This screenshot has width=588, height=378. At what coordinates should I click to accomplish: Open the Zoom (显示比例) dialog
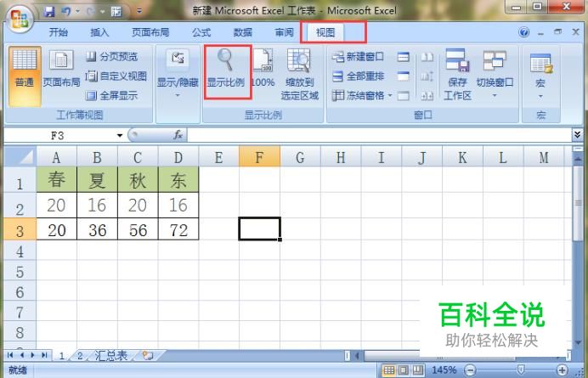[226, 70]
